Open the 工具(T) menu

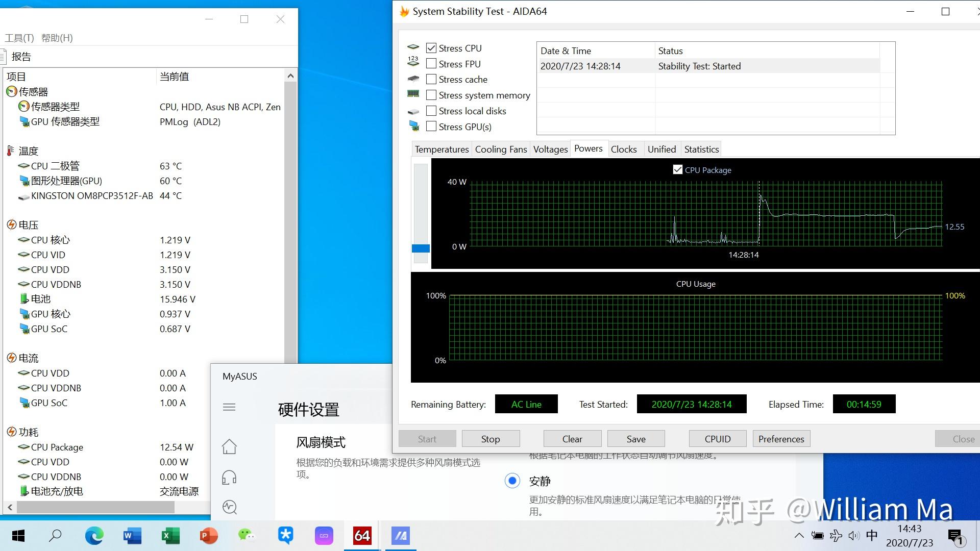pos(19,38)
